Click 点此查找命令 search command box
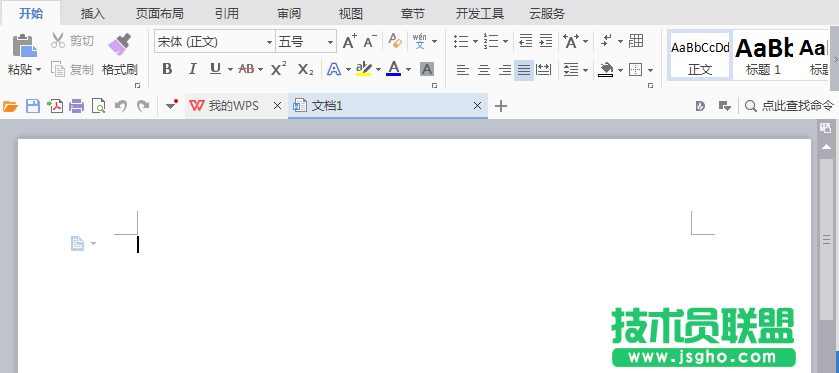The height and width of the screenshot is (373, 839). [x=789, y=106]
